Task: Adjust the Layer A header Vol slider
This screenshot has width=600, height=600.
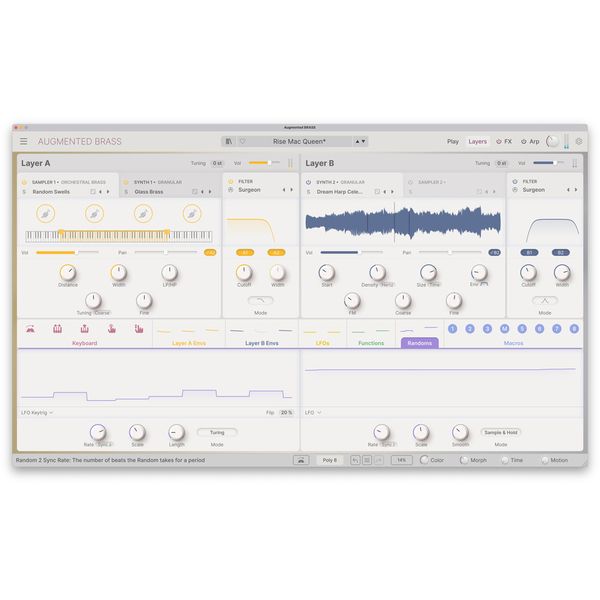Action: pyautogui.click(x=264, y=163)
